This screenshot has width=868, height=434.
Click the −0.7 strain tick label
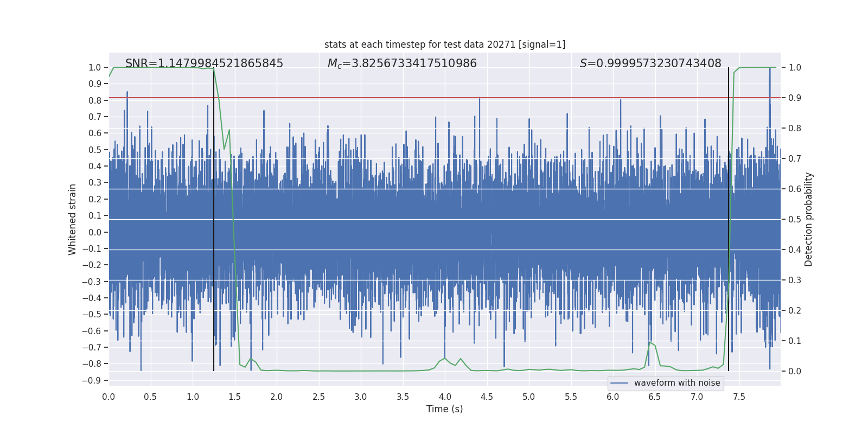click(x=92, y=347)
